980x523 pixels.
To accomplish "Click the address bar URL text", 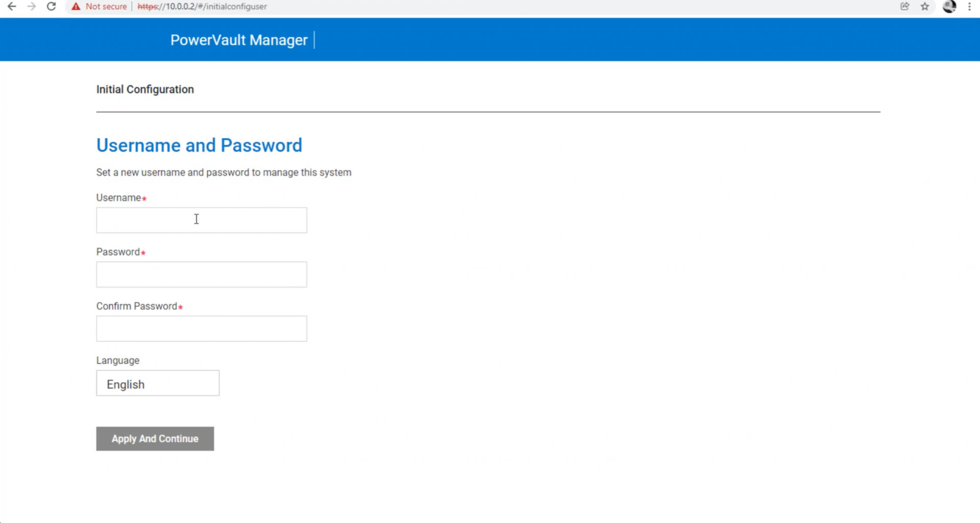I will [x=202, y=7].
